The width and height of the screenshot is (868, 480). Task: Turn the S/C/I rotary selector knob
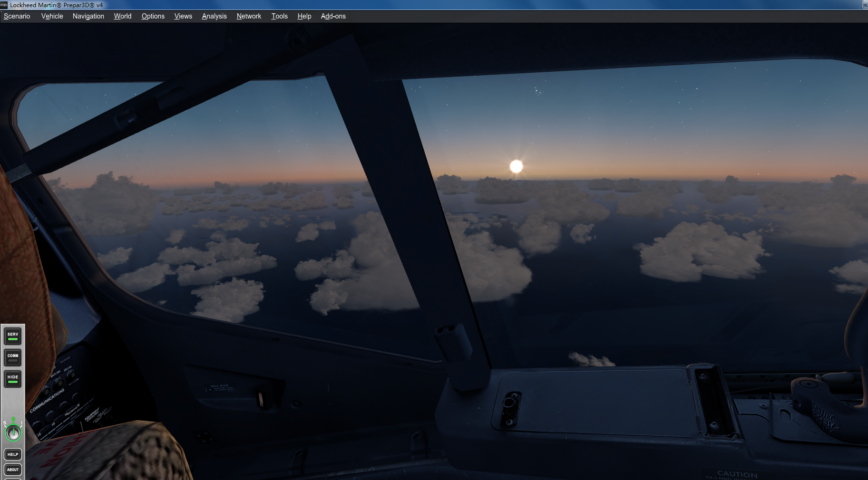click(x=13, y=432)
